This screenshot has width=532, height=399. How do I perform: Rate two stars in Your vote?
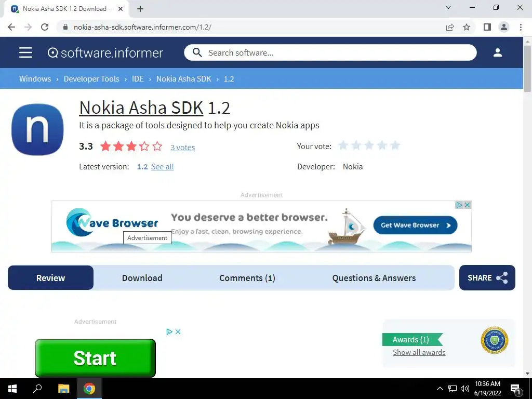tap(356, 145)
